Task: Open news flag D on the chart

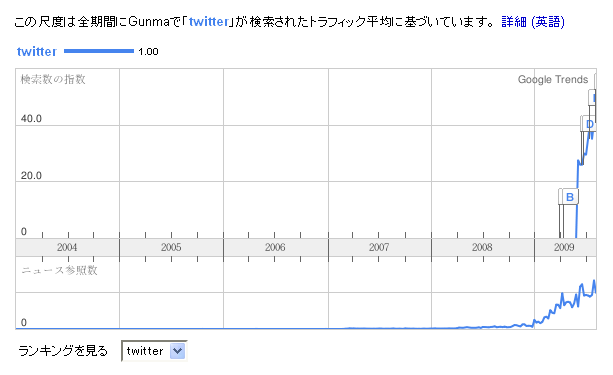Action: click(589, 124)
